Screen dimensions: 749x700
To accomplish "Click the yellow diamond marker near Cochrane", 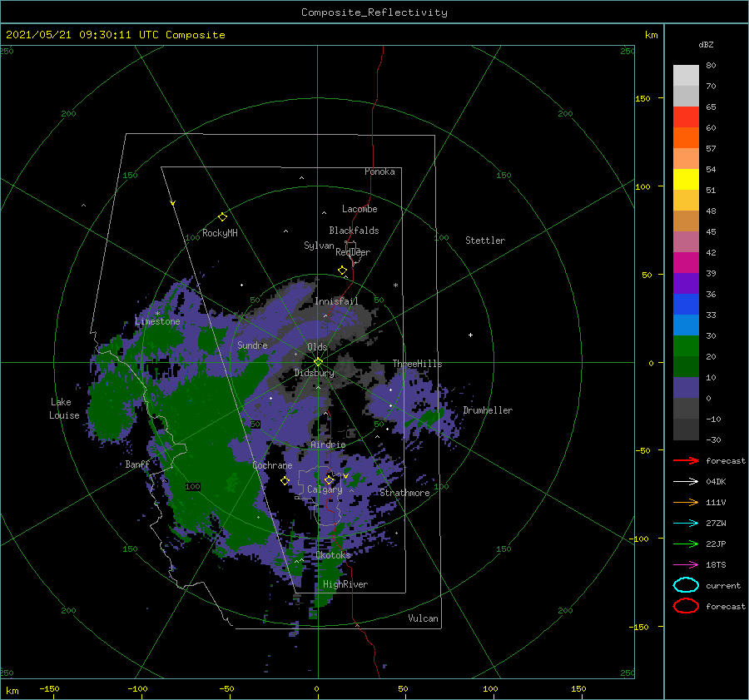I will pos(285,481).
